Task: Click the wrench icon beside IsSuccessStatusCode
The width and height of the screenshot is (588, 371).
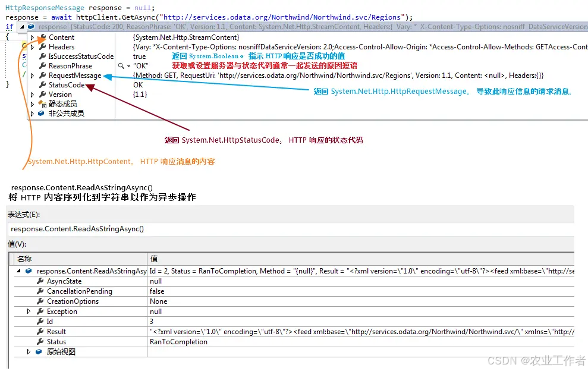Action: tap(43, 56)
